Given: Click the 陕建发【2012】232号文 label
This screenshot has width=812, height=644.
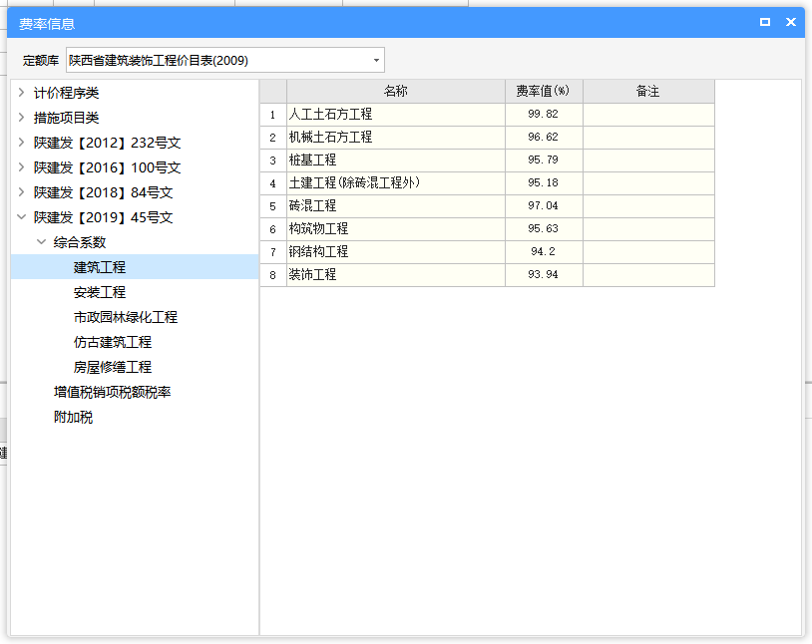Looking at the screenshot, I should [107, 143].
